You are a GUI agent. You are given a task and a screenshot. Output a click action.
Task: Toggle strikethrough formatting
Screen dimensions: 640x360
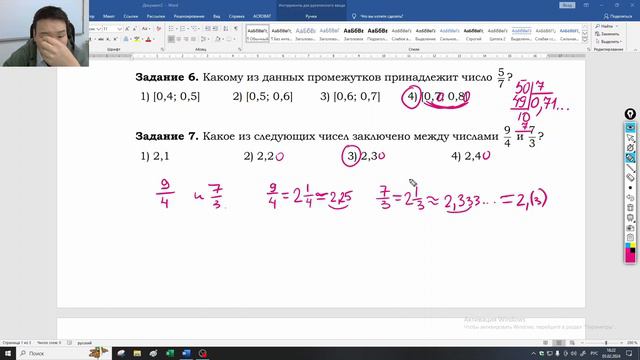100,39
